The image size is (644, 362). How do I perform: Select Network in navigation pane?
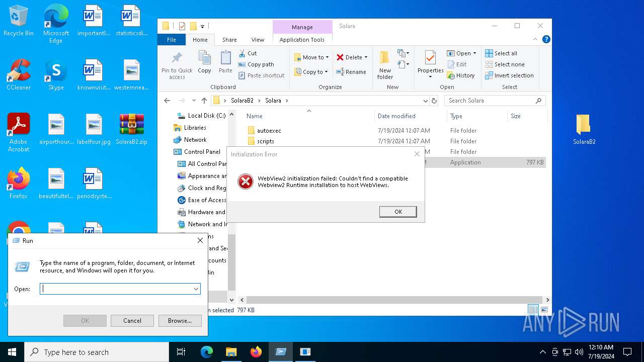[x=195, y=140]
